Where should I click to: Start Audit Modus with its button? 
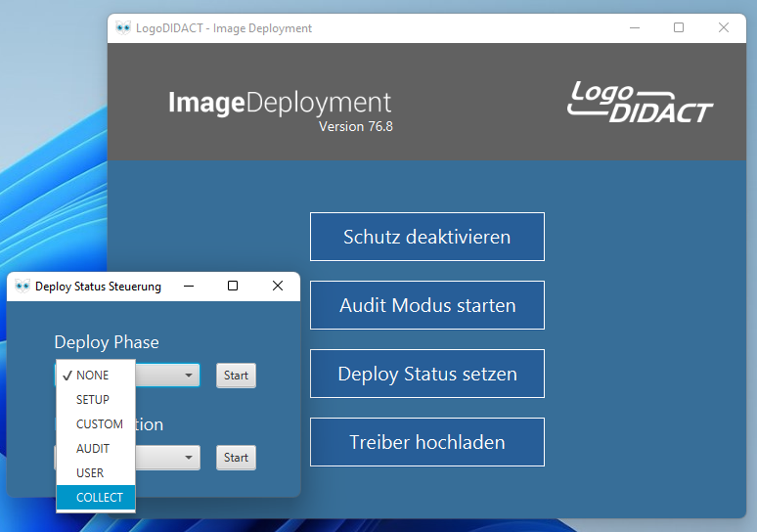point(426,305)
